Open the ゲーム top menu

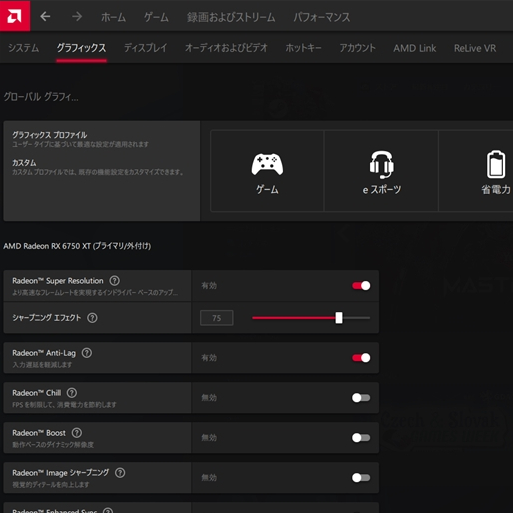pos(156,17)
